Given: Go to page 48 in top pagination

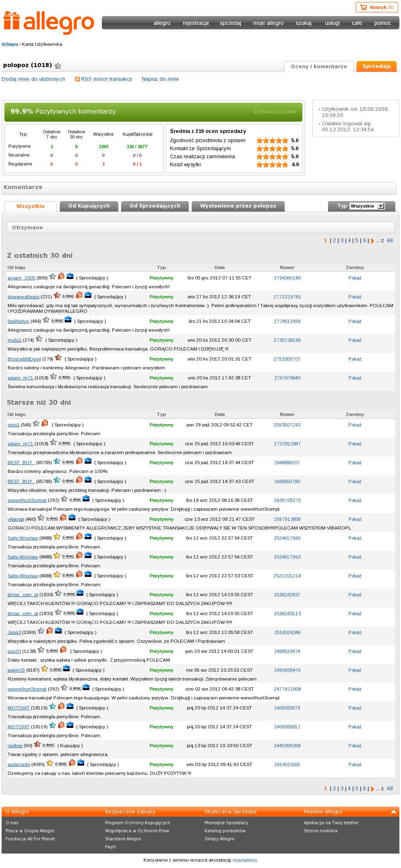Looking at the screenshot, I should pos(390,240).
